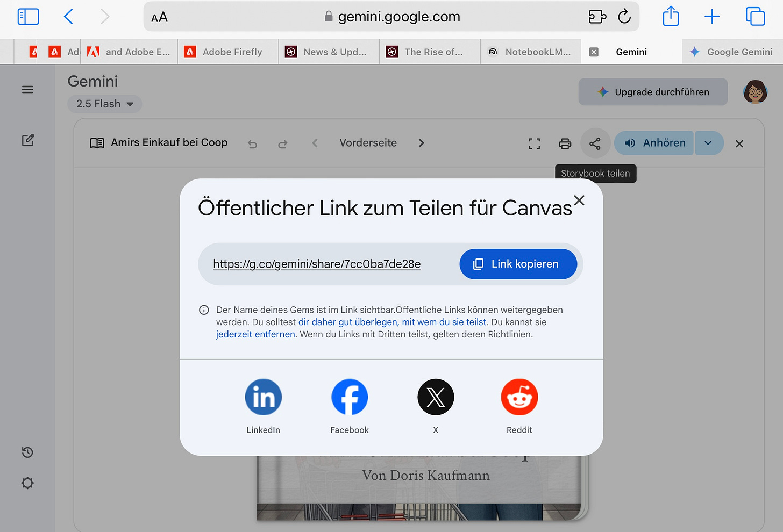Click the info icon beside the notice
The image size is (783, 532).
204,310
